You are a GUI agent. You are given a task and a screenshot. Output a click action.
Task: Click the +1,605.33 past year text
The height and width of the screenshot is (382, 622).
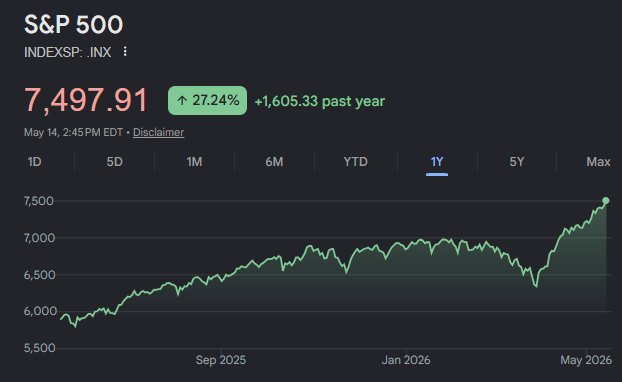click(x=320, y=101)
